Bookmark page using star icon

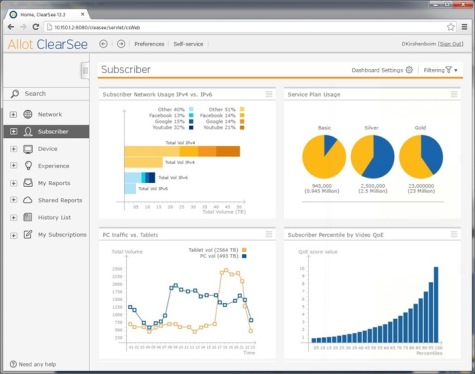pyautogui.click(x=451, y=27)
